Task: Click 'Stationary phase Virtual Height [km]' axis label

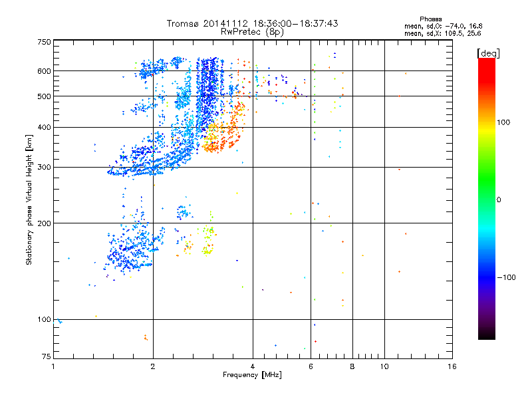Action: (29, 199)
